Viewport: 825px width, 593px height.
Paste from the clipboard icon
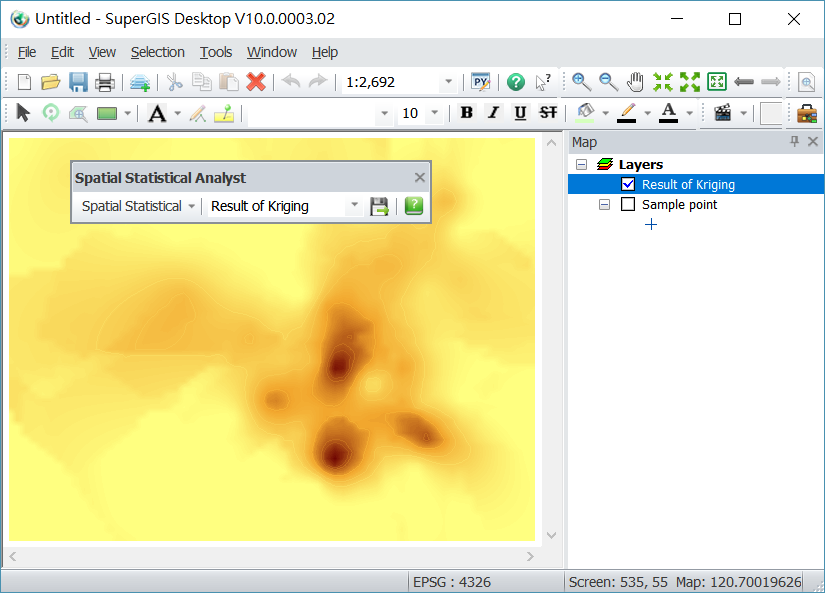coord(228,82)
